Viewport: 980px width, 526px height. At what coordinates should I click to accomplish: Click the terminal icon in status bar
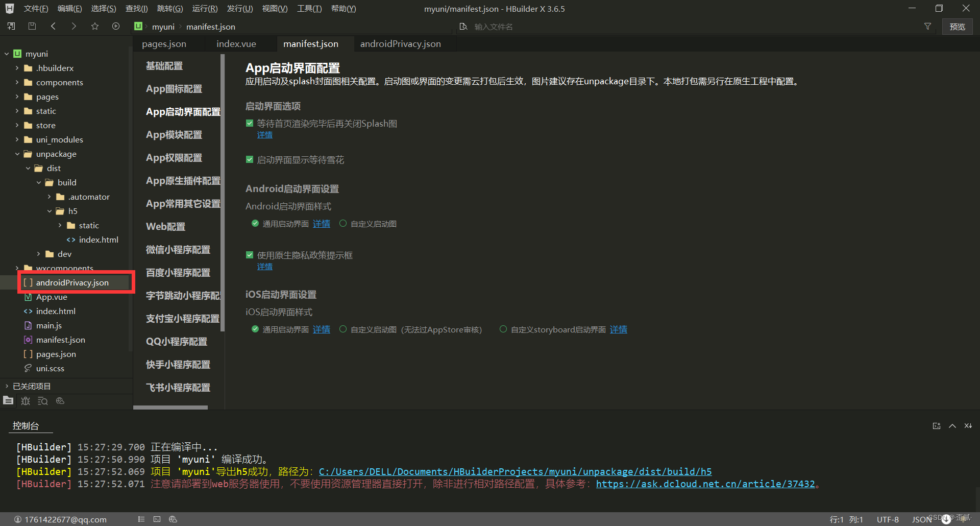point(157,519)
